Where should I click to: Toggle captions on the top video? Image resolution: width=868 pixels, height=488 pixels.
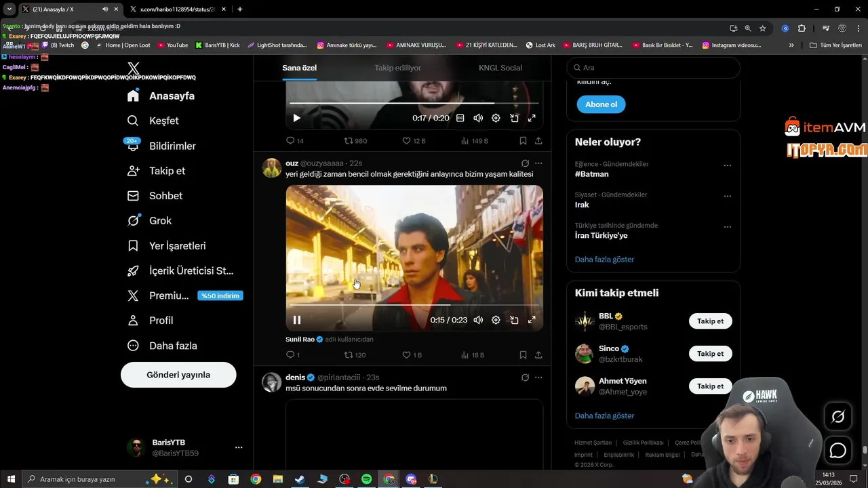coord(460,118)
